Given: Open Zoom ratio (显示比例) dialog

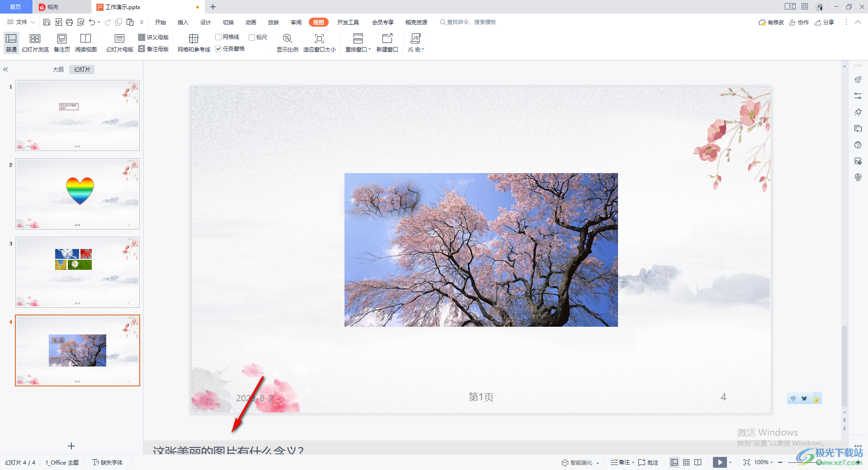Looking at the screenshot, I should pos(288,43).
